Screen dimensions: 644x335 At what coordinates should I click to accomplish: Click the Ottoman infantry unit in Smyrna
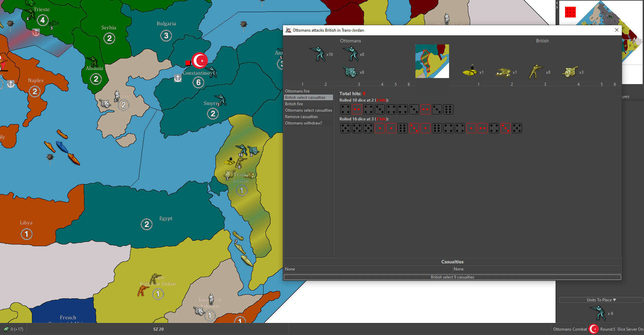click(220, 100)
